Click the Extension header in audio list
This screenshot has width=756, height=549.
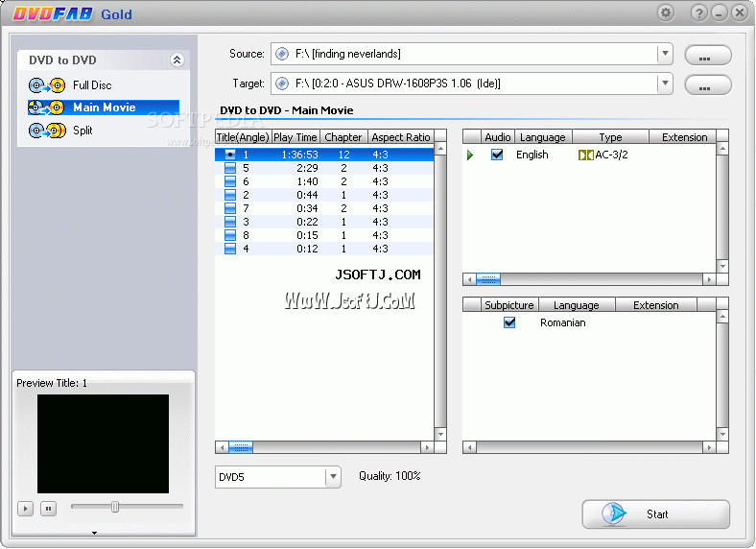click(684, 137)
